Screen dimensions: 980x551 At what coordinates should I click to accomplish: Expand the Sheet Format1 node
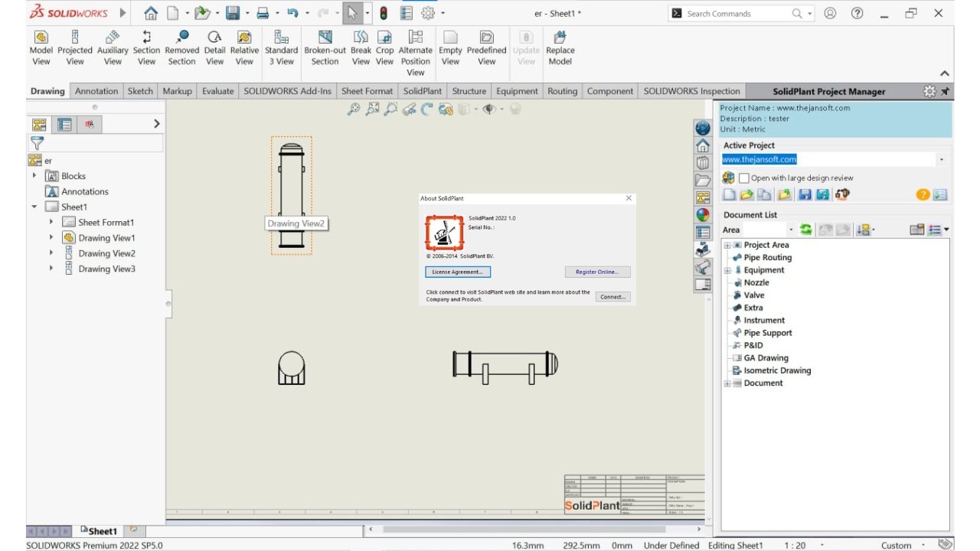click(x=51, y=222)
